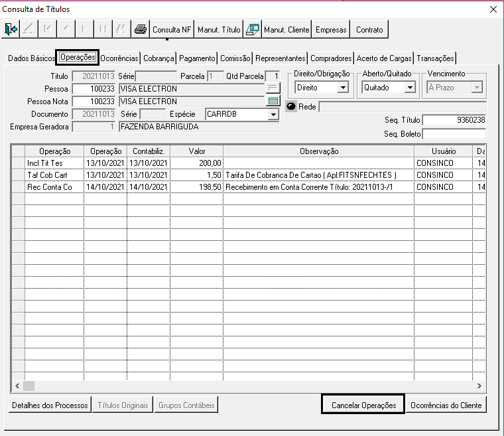The height and width of the screenshot is (436, 504).
Task: Click the printer icon
Action: pyautogui.click(x=141, y=29)
